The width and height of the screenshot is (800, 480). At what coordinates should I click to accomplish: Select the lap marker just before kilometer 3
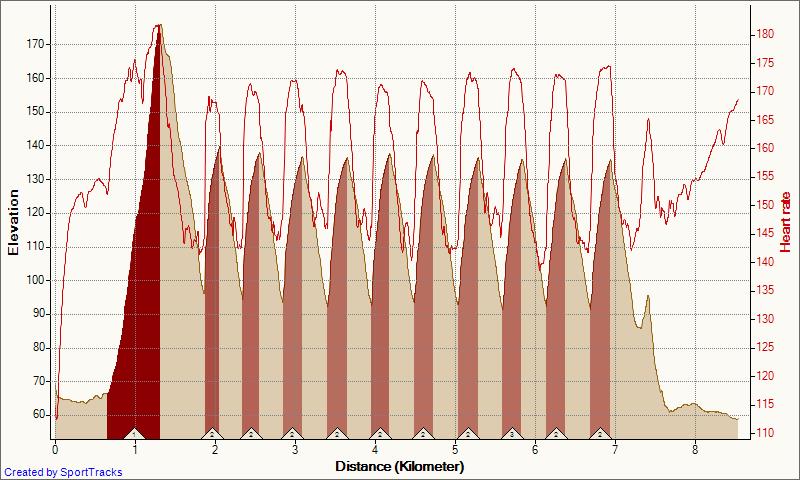click(292, 433)
